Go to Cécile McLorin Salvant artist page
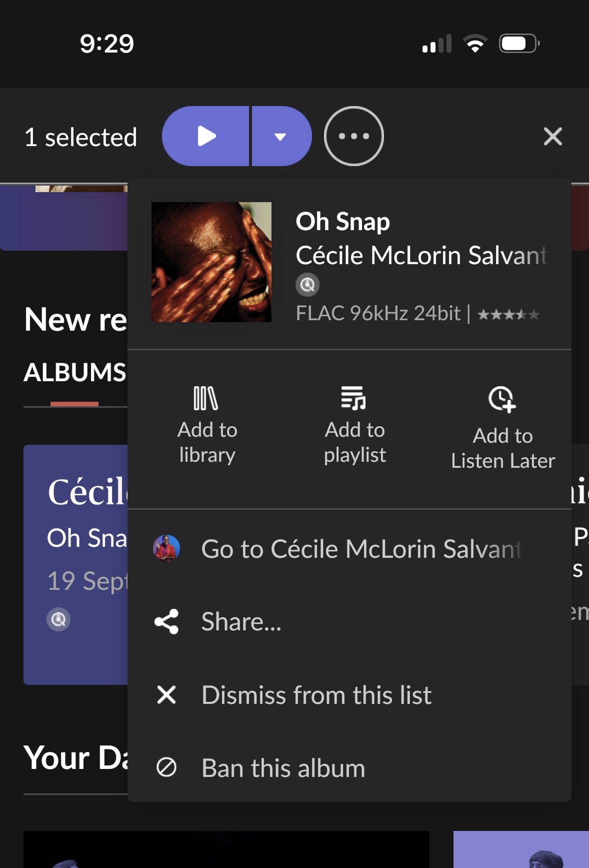The image size is (589, 868). tap(361, 549)
